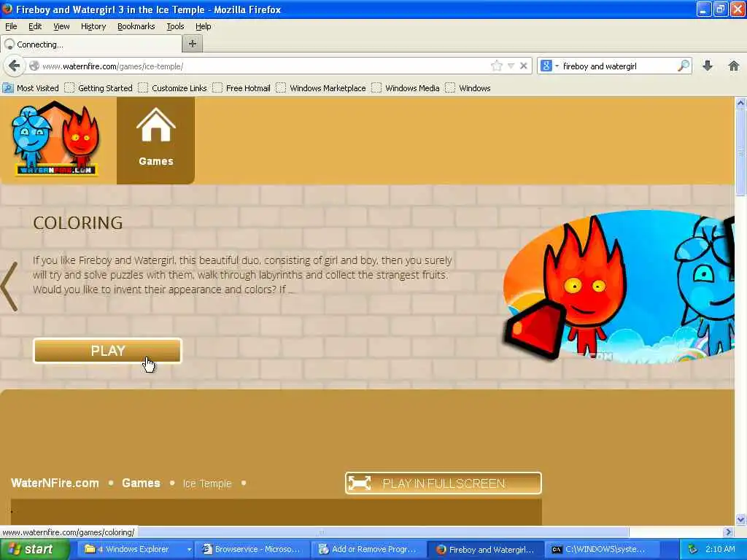The image size is (747, 560).
Task: Click the COLORING heading
Action: [x=78, y=223]
